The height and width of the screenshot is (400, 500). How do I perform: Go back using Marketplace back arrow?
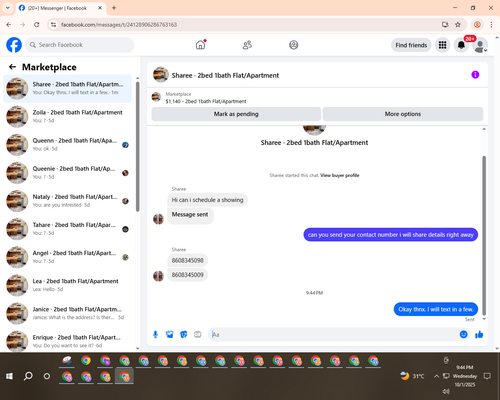[x=12, y=67]
